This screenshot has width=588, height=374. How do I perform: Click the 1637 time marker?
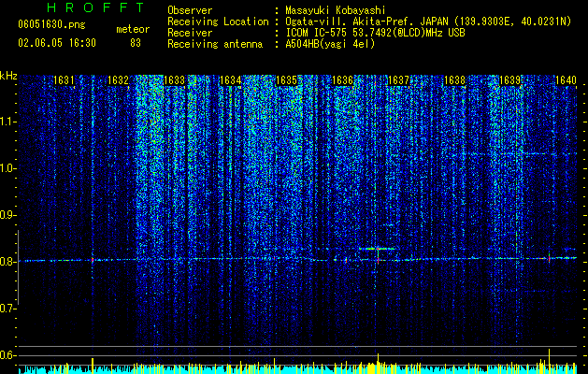tap(398, 80)
